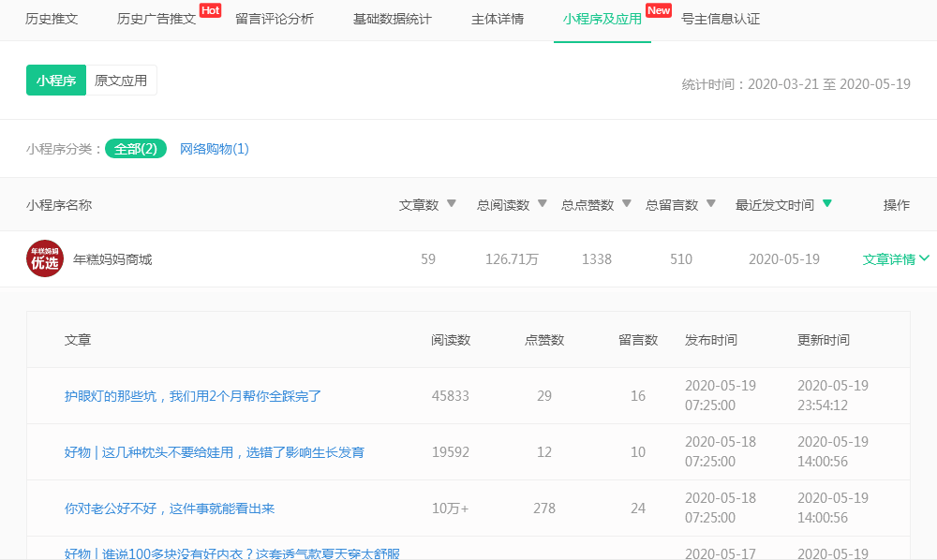
Task: Select the 小程序及应用 tab
Action: 602,19
